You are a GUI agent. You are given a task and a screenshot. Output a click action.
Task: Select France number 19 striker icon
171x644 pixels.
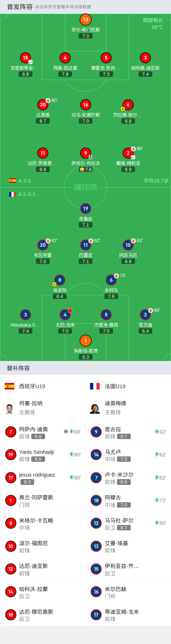tap(85, 209)
